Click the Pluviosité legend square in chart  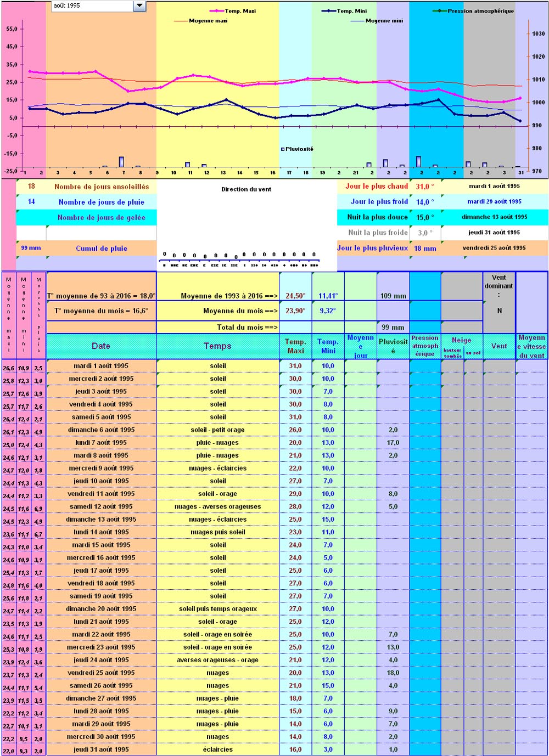coord(283,149)
